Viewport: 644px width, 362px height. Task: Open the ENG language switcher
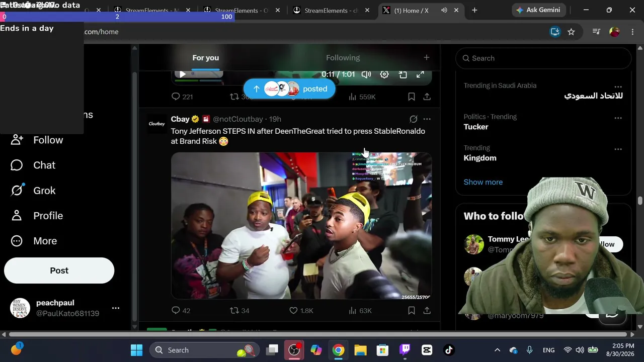548,350
